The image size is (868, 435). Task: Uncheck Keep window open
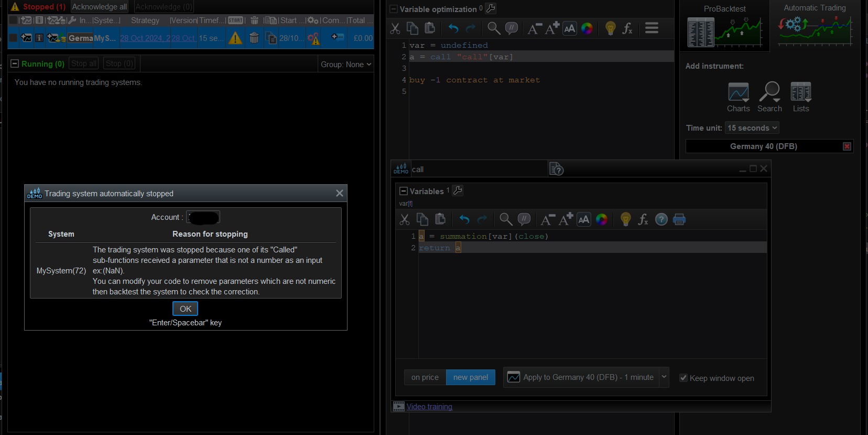[683, 378]
